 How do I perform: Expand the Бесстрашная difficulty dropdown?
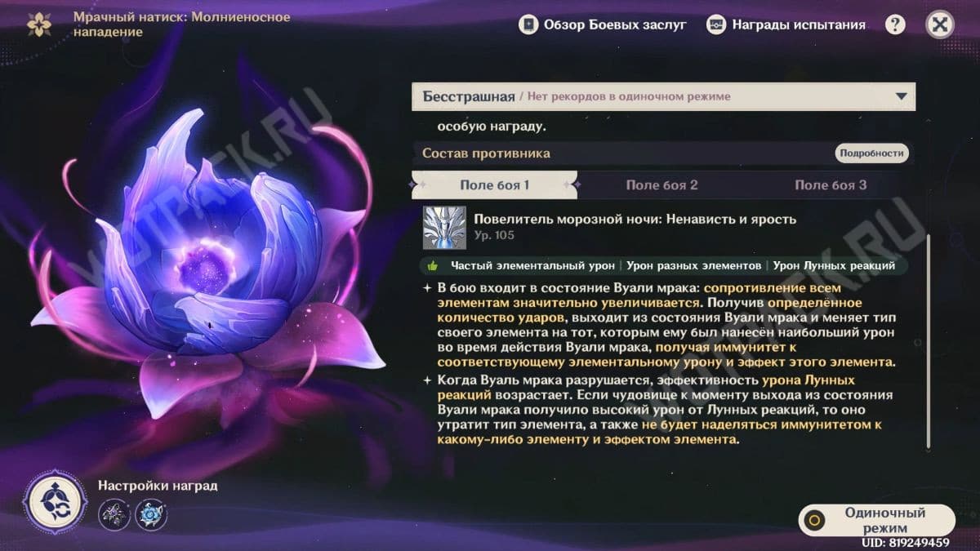tap(901, 96)
